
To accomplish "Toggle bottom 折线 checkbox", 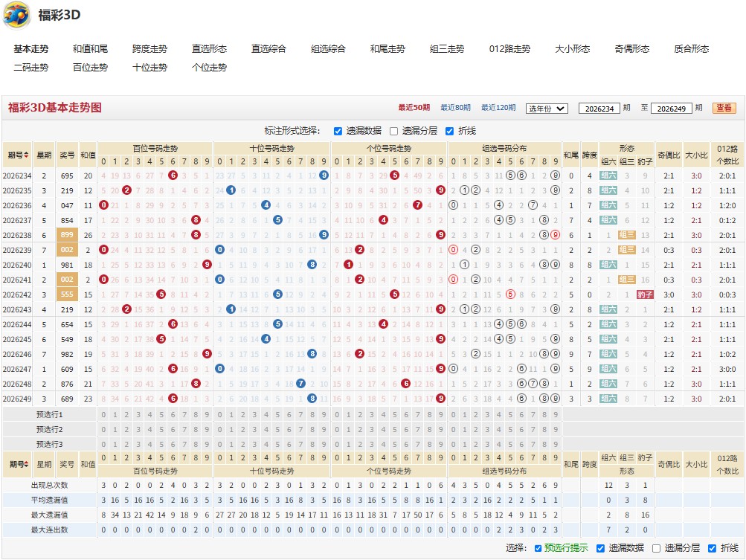I will coord(713,549).
